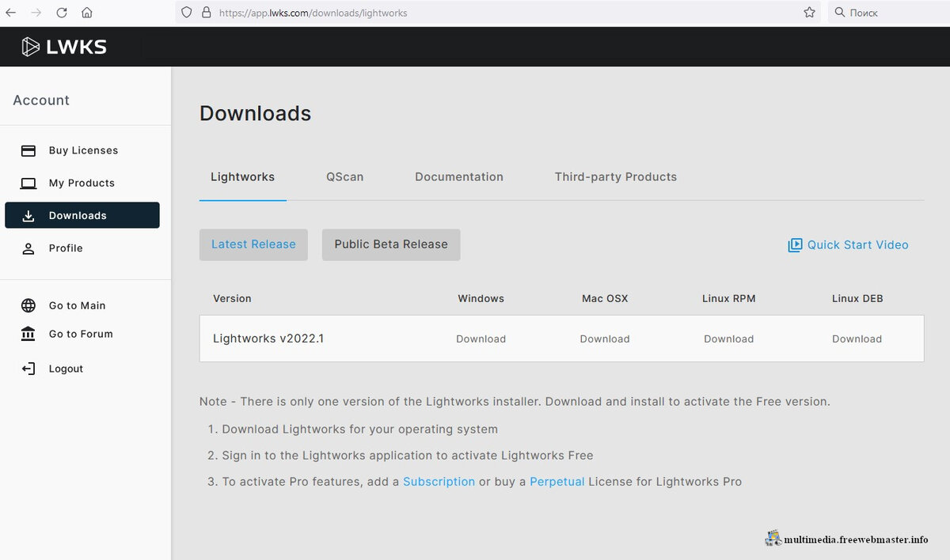Viewport: 950px width, 560px height.
Task: Click the Account sidebar heading
Action: click(41, 100)
